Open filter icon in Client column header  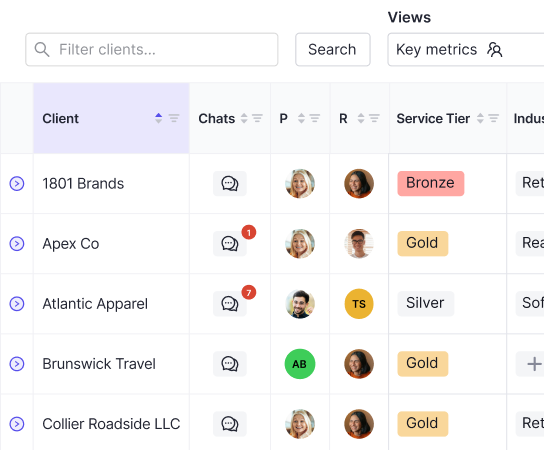click(x=174, y=118)
